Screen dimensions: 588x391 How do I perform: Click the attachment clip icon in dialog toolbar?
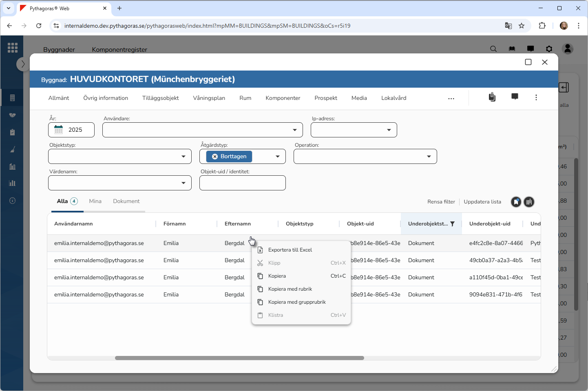492,97
